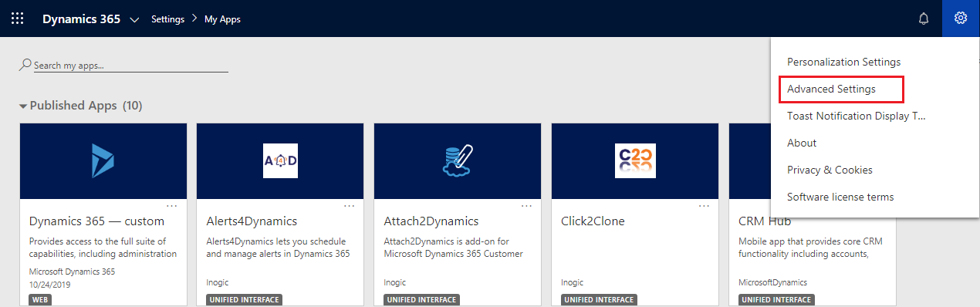Focus the Search my apps field
Viewport: 980px width, 307px height.
click(130, 66)
